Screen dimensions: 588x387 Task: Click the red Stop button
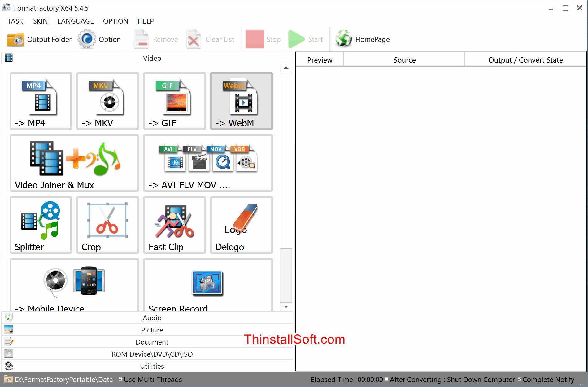[x=263, y=39]
